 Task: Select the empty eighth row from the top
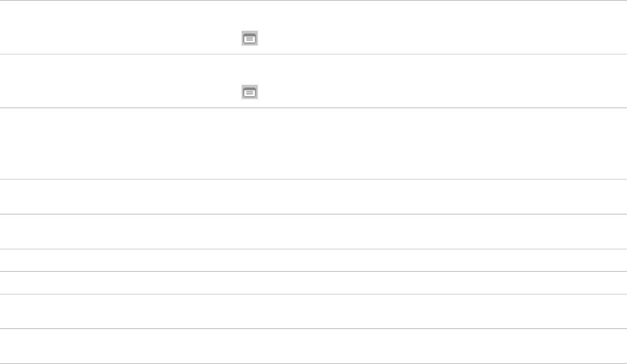tap(313, 311)
